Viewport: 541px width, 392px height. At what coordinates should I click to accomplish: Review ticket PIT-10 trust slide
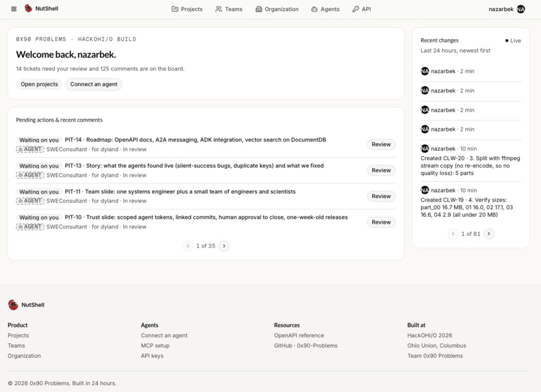coord(381,222)
